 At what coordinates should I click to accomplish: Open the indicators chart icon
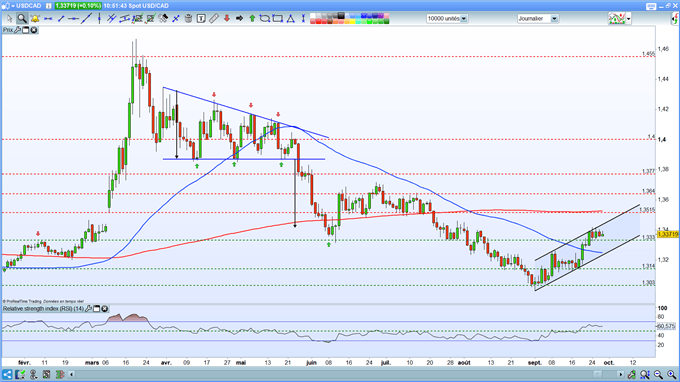click(x=617, y=19)
